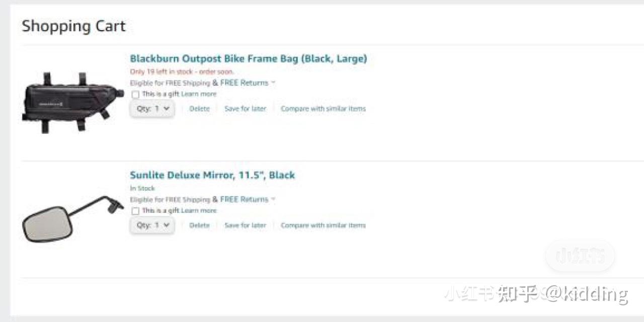644x322 pixels.
Task: Delete the Sunlite Deluxe Mirror from cart
Action: [199, 225]
